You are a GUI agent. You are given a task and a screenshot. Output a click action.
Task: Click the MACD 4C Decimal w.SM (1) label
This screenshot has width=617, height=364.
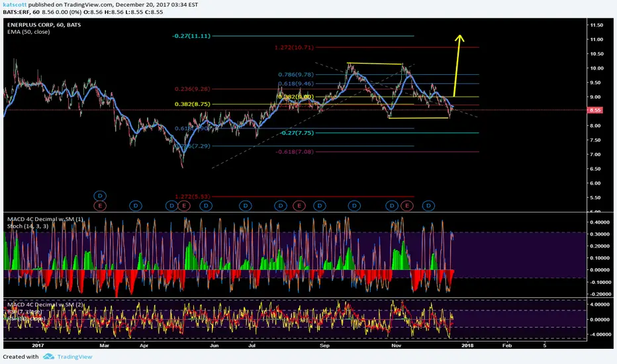[x=45, y=219]
